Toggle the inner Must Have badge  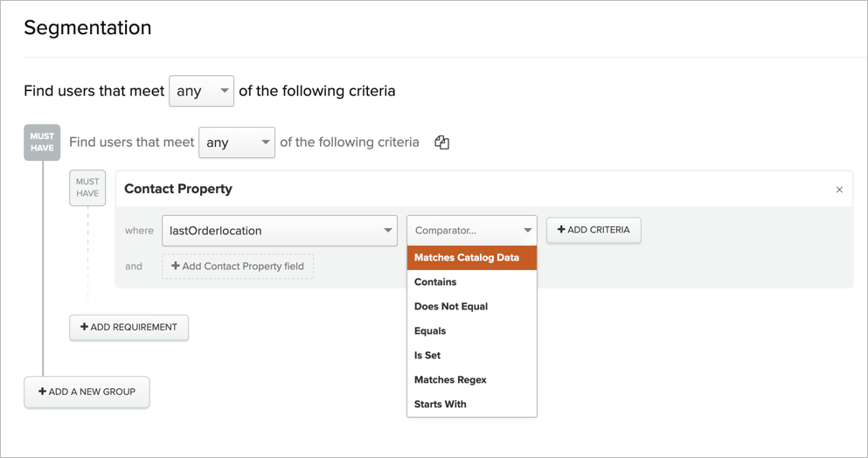coord(87,188)
